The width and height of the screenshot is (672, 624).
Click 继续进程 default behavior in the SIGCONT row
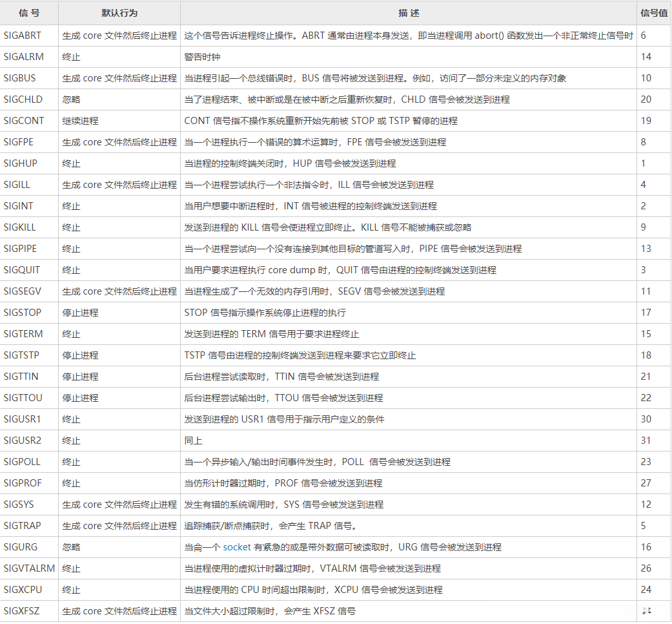point(80,121)
